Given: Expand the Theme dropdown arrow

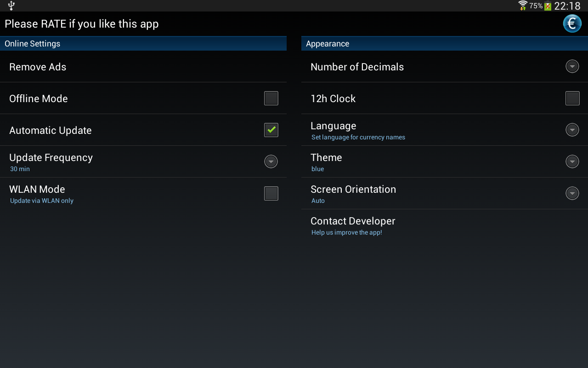Looking at the screenshot, I should (x=572, y=162).
